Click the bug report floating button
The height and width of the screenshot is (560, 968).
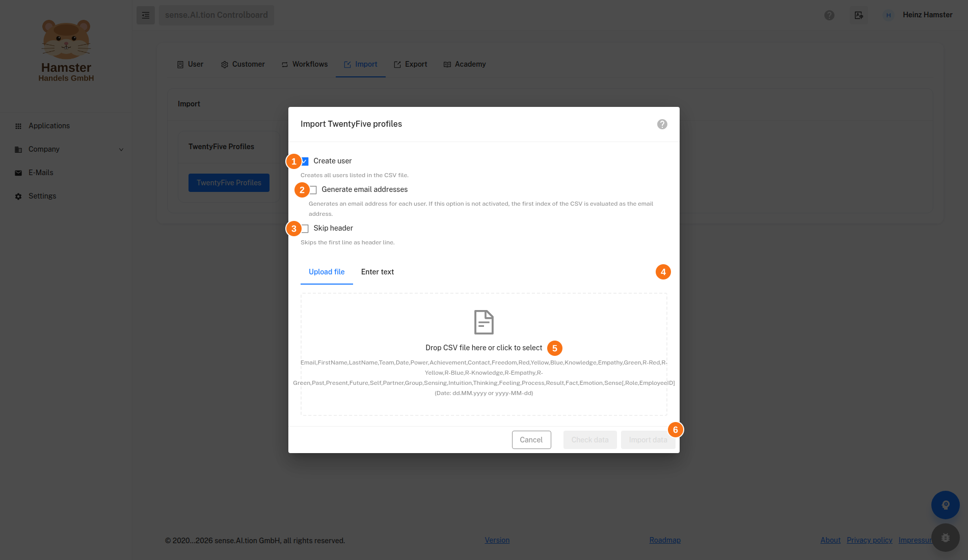coord(946,538)
